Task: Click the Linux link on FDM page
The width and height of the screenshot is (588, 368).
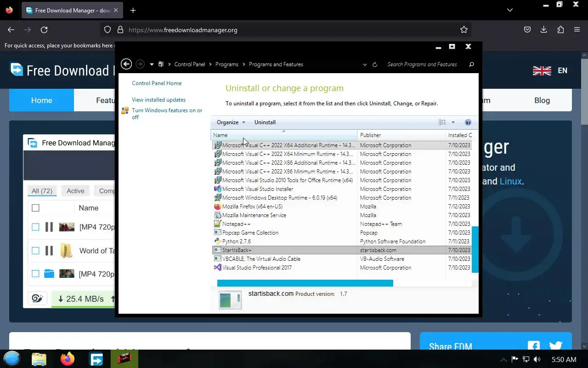Action: click(510, 181)
